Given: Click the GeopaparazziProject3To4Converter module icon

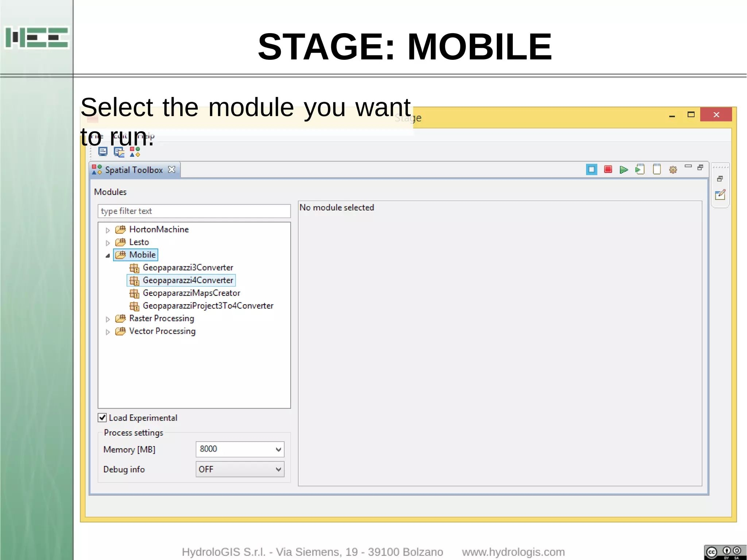Looking at the screenshot, I should tap(134, 306).
